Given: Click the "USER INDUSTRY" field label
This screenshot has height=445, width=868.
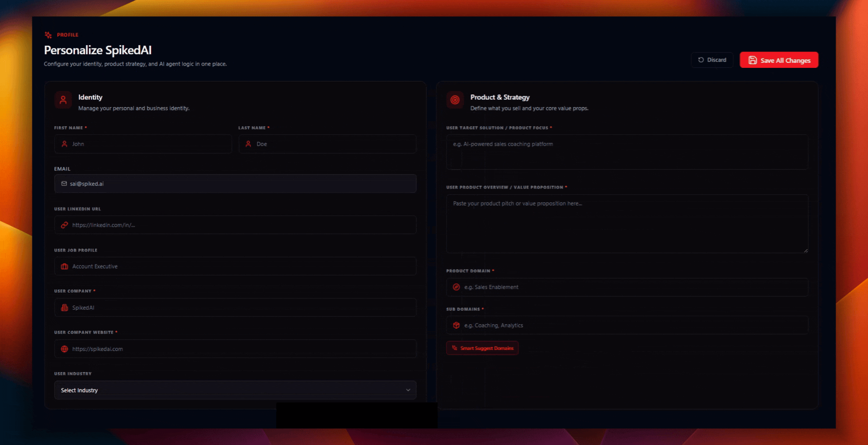Looking at the screenshot, I should (73, 374).
